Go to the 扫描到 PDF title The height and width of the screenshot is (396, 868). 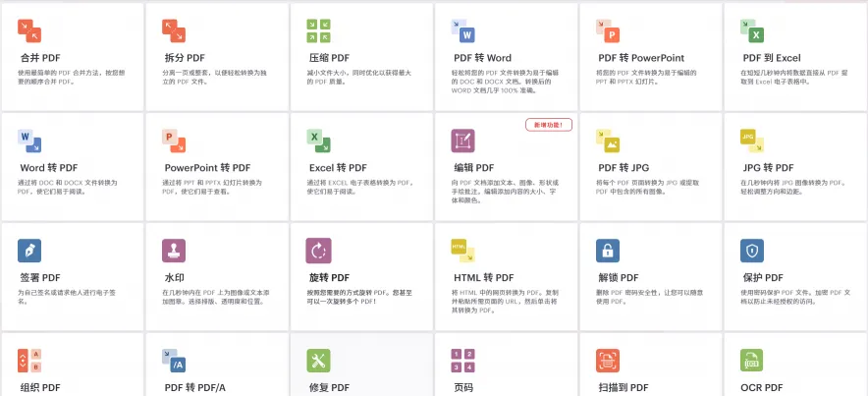(624, 388)
